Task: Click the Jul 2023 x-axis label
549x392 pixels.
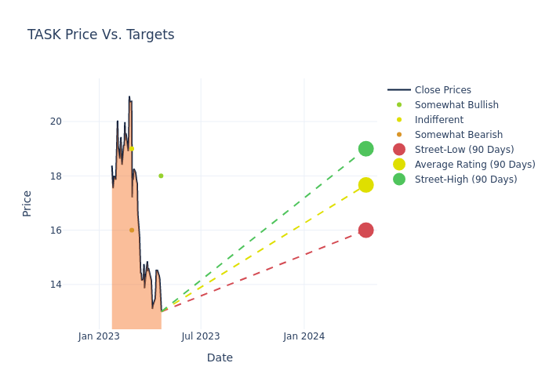Action: click(201, 336)
